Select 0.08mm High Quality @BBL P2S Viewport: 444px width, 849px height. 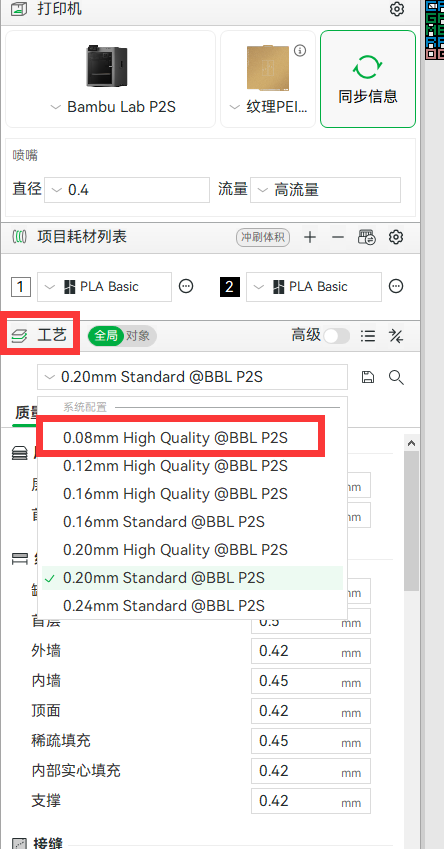click(x=192, y=438)
